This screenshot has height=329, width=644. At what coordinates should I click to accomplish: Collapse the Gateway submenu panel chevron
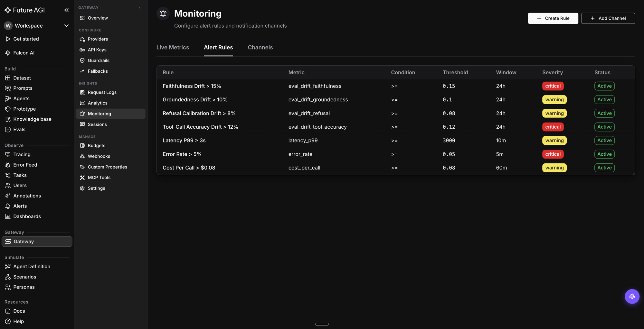tap(140, 8)
